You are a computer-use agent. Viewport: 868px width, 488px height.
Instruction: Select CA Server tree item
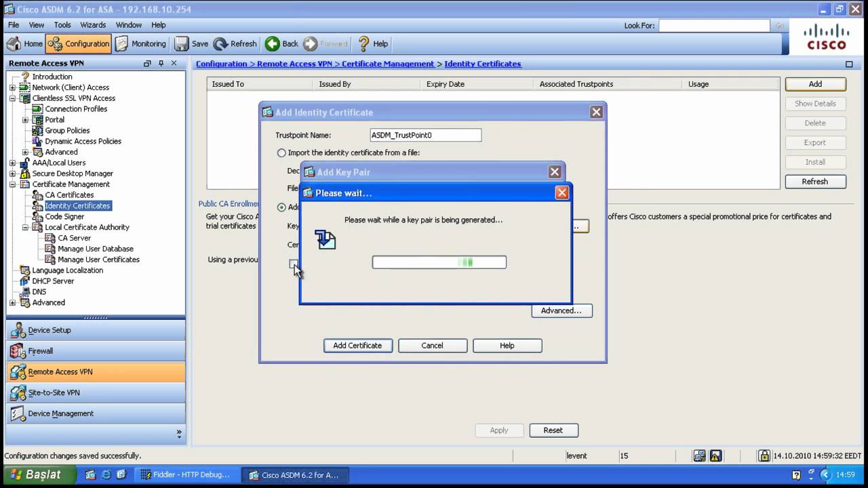pyautogui.click(x=74, y=238)
